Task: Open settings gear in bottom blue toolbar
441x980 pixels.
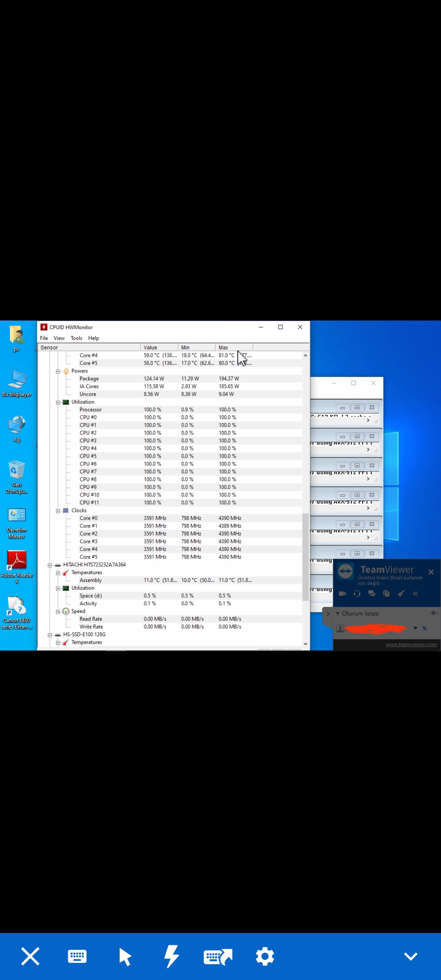Action: point(265,956)
